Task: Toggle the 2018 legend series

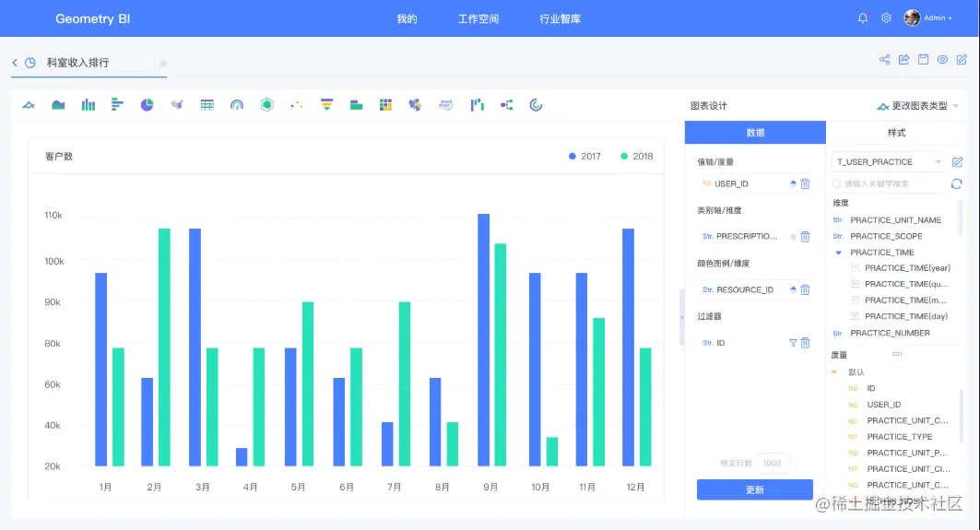Action: click(x=636, y=157)
